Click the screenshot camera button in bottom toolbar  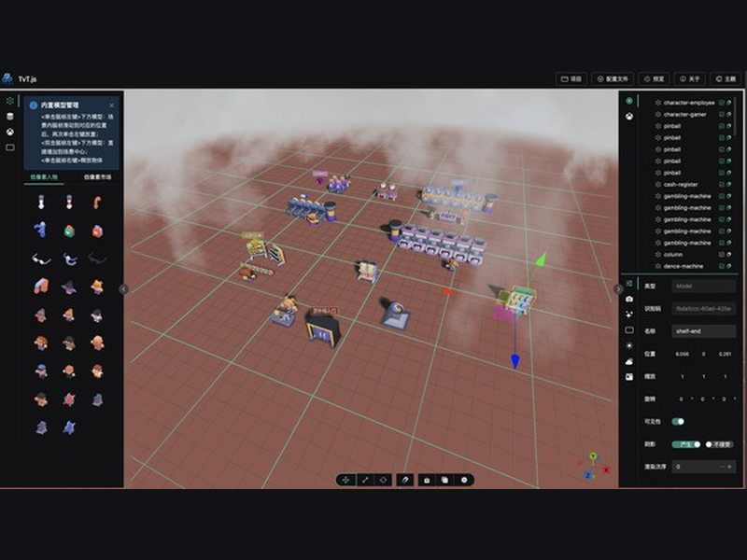coord(427,480)
